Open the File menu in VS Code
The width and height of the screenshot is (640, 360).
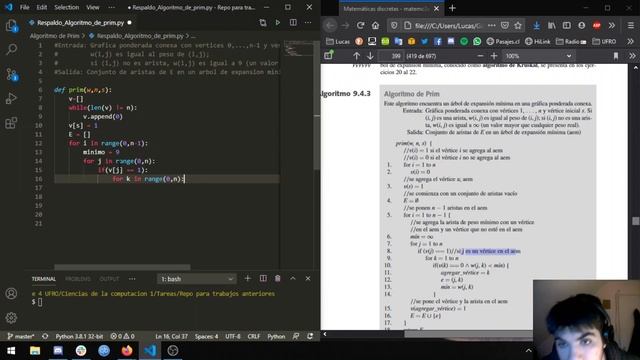[x=24, y=7]
